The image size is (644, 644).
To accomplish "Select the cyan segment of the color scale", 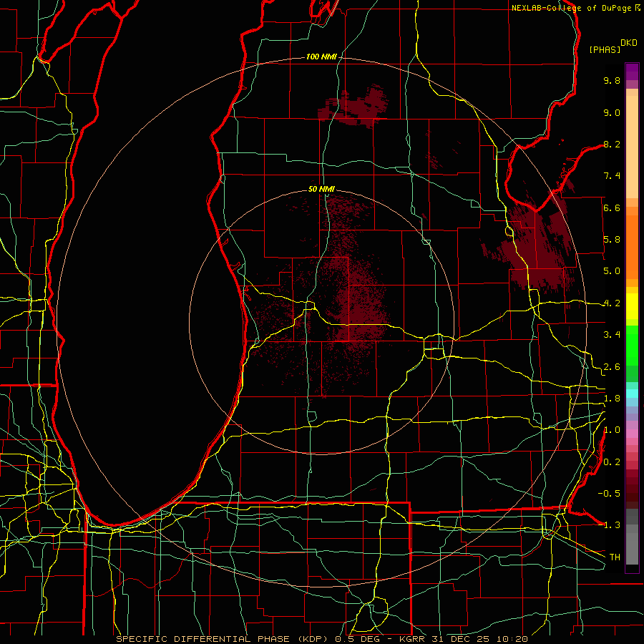I will click(632, 393).
